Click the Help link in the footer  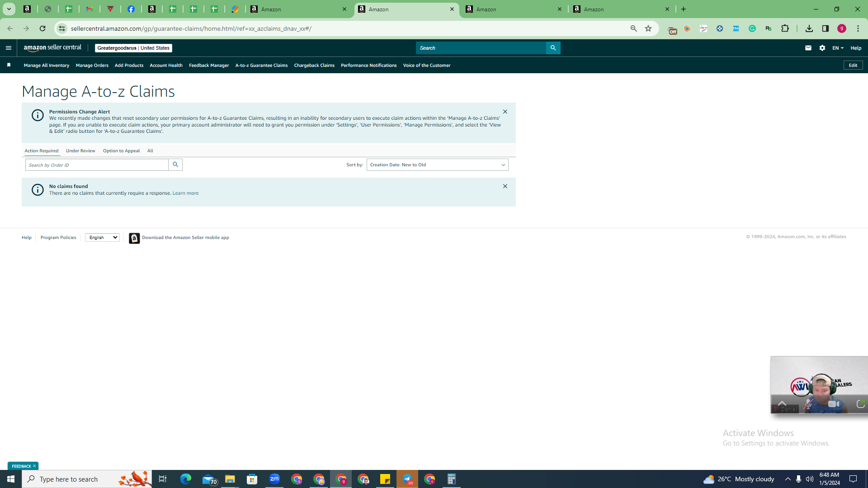(x=27, y=238)
